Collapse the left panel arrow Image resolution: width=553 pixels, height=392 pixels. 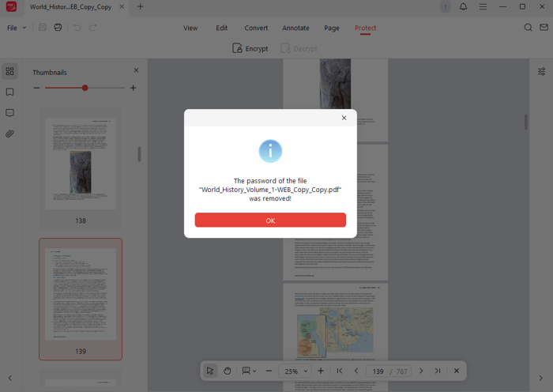point(10,378)
